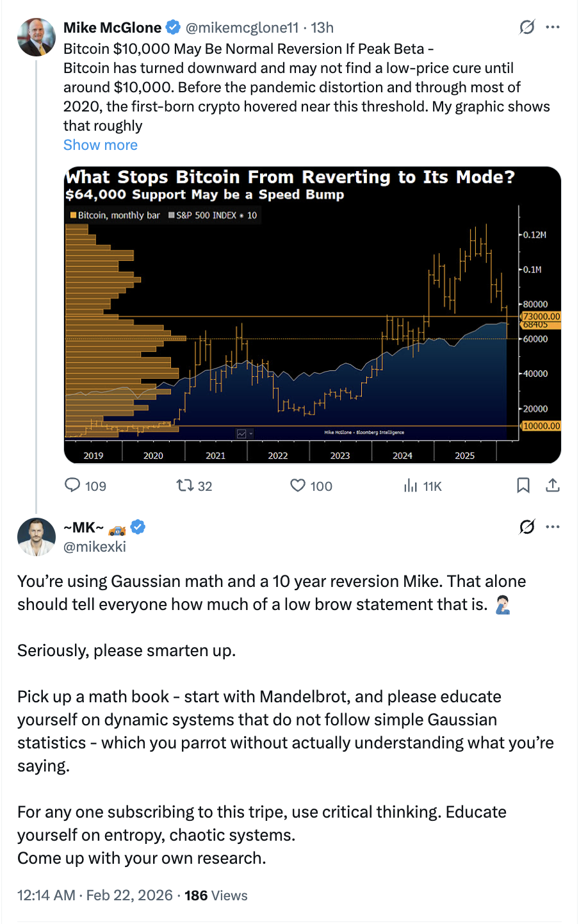The image size is (579, 924).
Task: Bookmark Mike McGlone's Bitcoin tweet
Action: coord(523,485)
